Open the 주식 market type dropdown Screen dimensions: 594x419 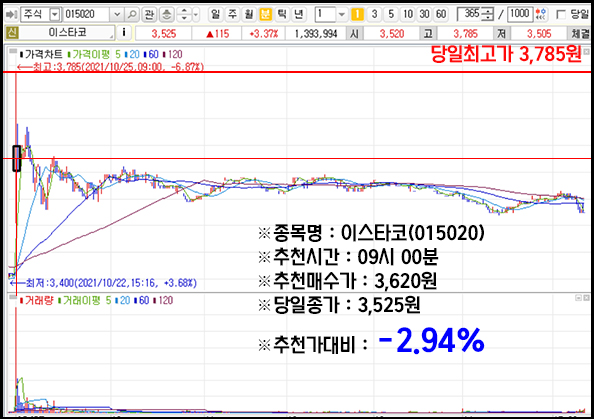pos(55,14)
